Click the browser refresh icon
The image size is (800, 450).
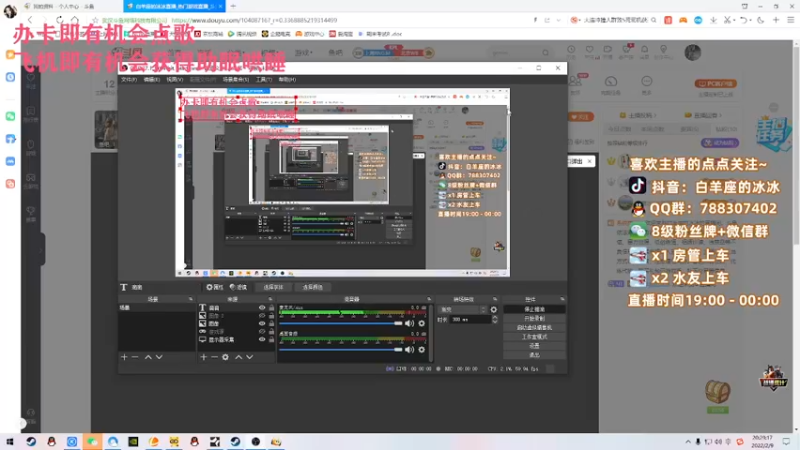point(60,20)
